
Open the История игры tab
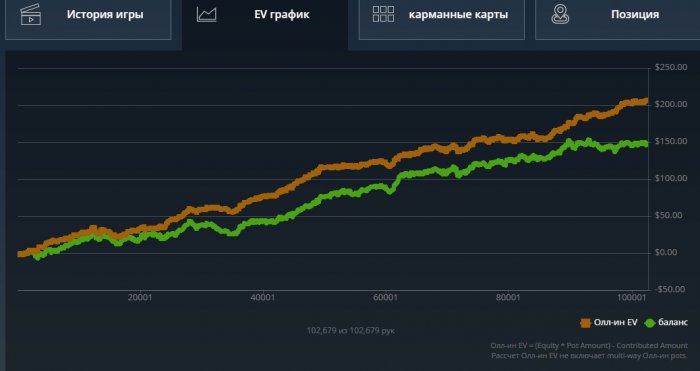(88, 19)
